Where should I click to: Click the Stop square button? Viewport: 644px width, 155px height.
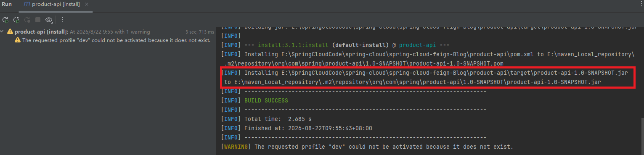coord(38,20)
